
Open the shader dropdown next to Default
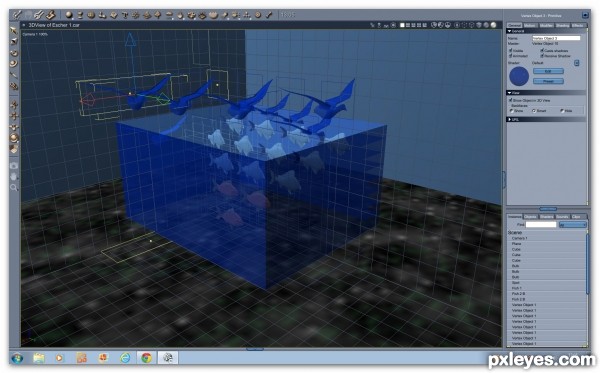coord(577,63)
